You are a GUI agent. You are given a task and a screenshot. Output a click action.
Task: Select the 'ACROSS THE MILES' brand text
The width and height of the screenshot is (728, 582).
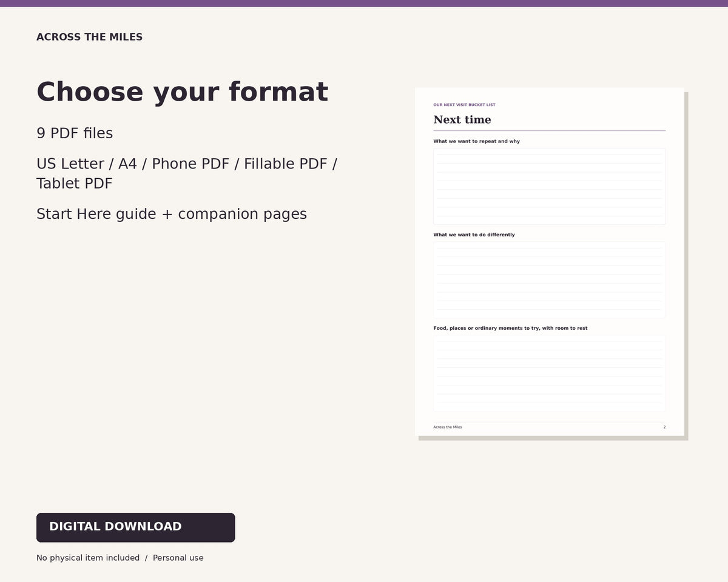pos(89,37)
